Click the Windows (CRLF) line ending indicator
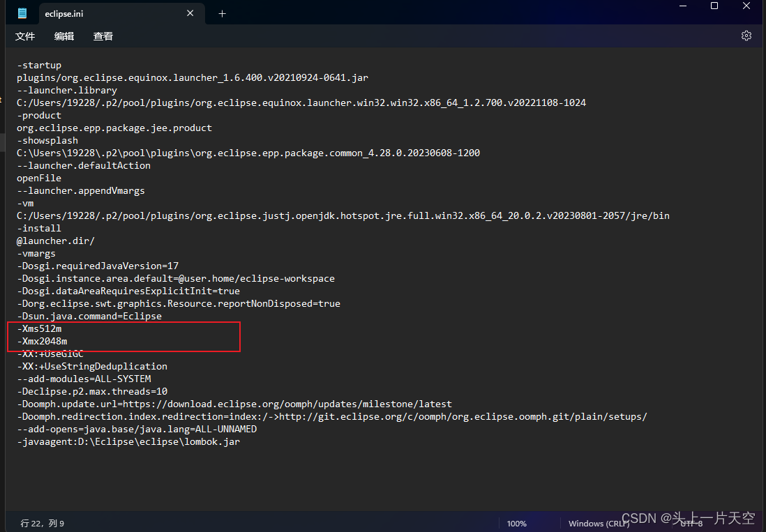 [599, 523]
